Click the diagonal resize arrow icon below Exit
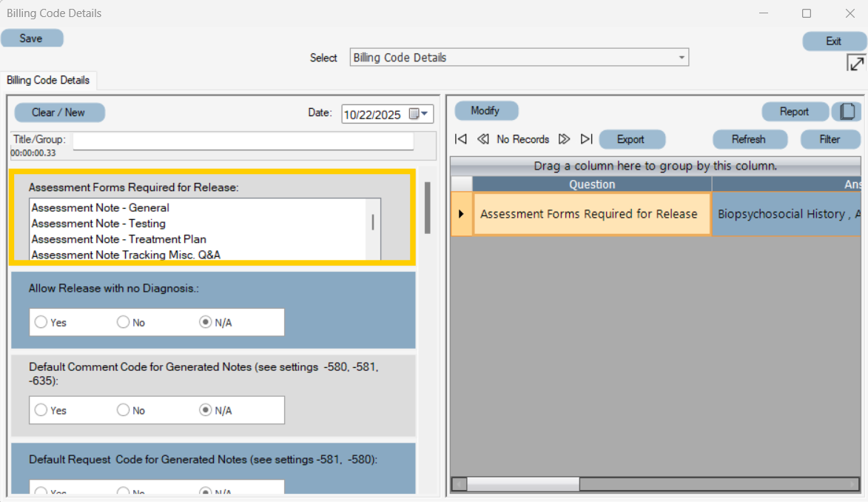This screenshot has height=502, width=868. click(x=855, y=62)
